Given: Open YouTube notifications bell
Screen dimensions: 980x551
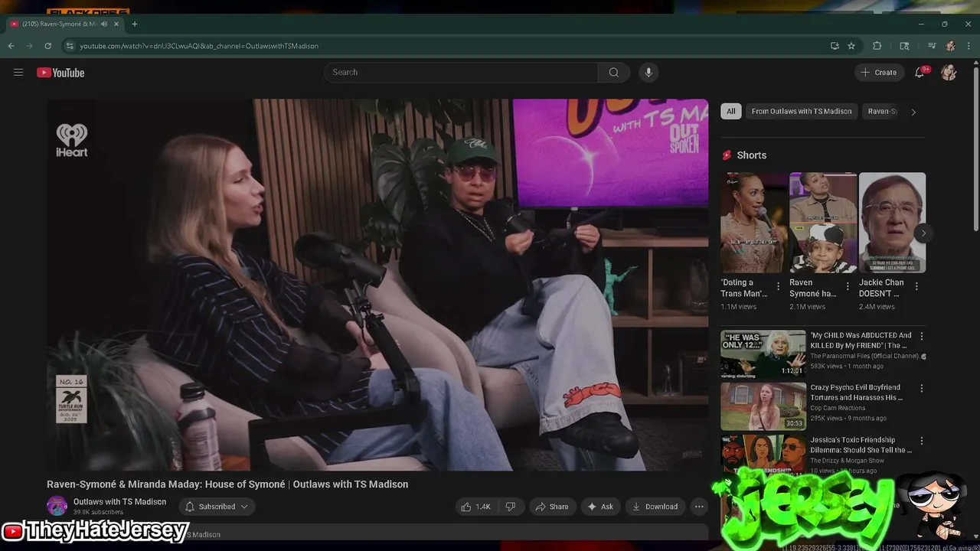Looking at the screenshot, I should pyautogui.click(x=920, y=73).
